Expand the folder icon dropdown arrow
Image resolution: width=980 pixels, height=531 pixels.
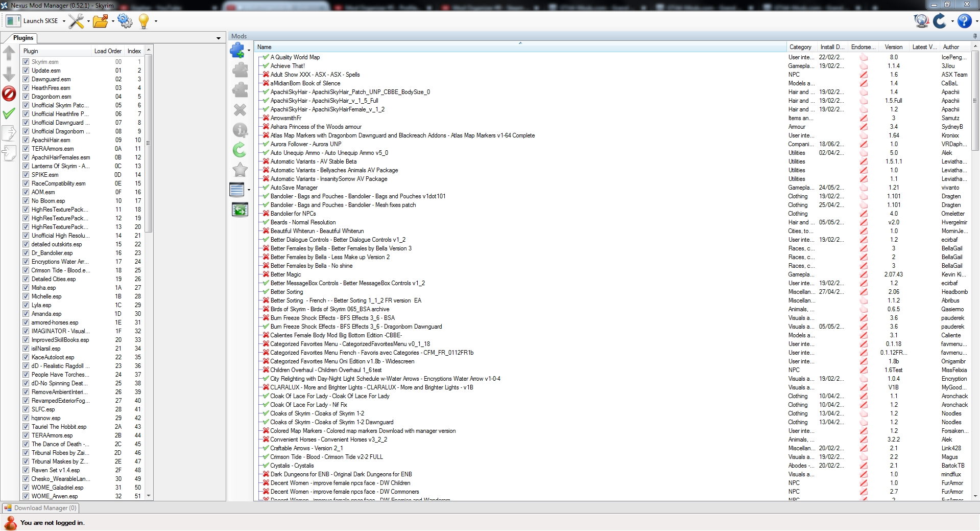113,21
